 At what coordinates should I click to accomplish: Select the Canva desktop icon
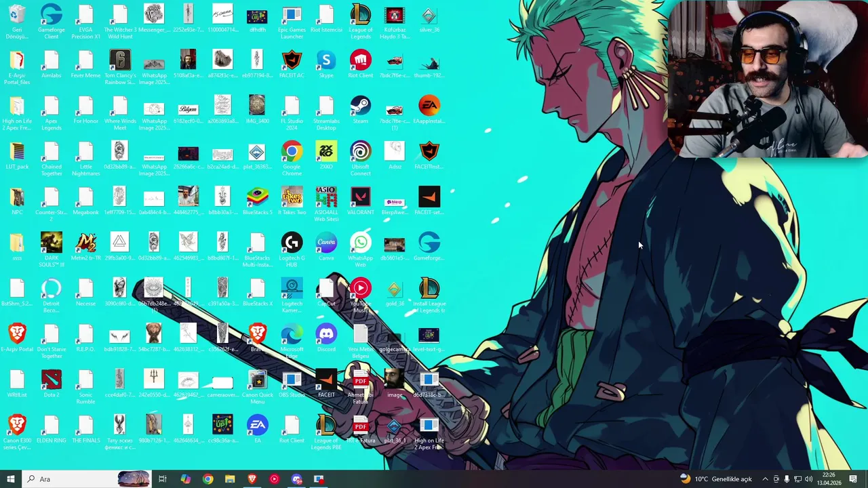coord(326,247)
